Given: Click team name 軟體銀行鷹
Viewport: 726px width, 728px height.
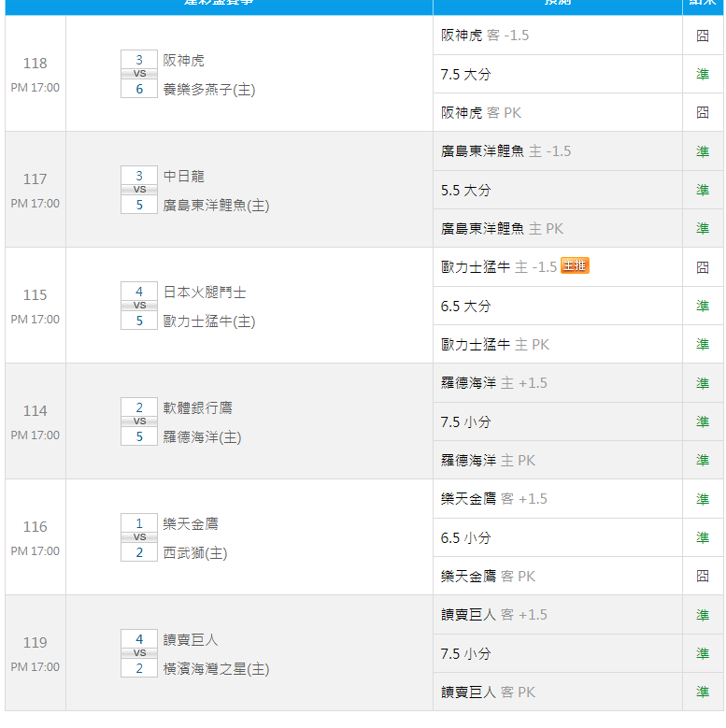Looking at the screenshot, I should click(x=197, y=407).
